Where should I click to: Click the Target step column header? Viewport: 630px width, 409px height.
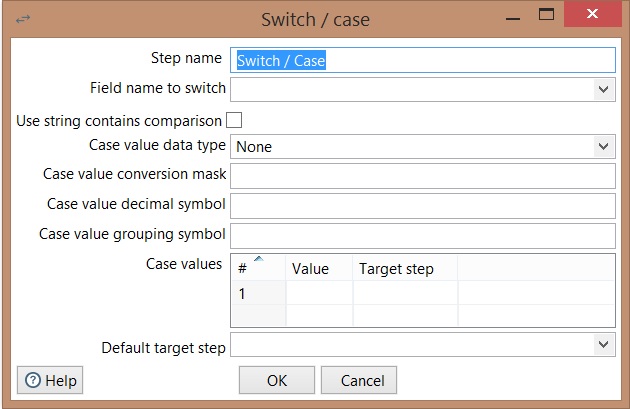click(405, 268)
